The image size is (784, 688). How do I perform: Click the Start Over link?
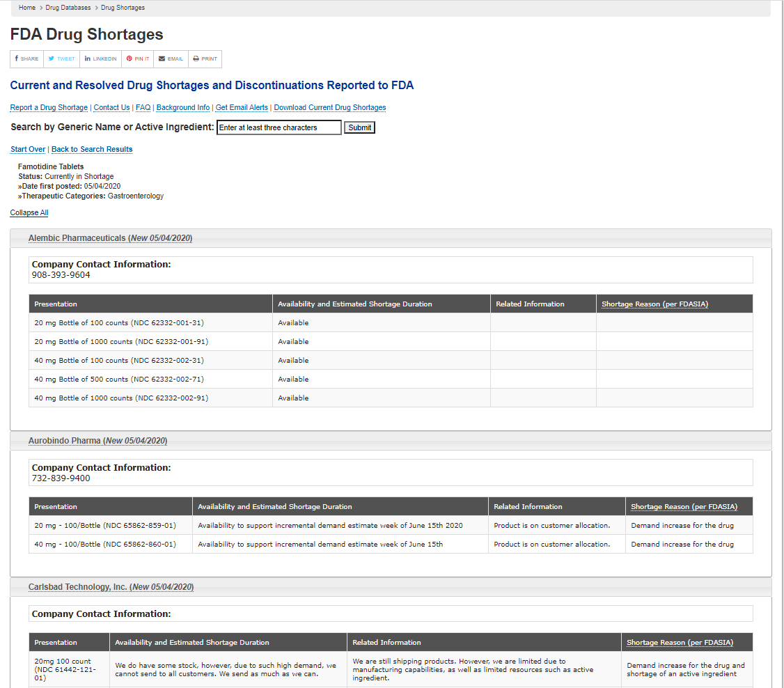point(28,150)
